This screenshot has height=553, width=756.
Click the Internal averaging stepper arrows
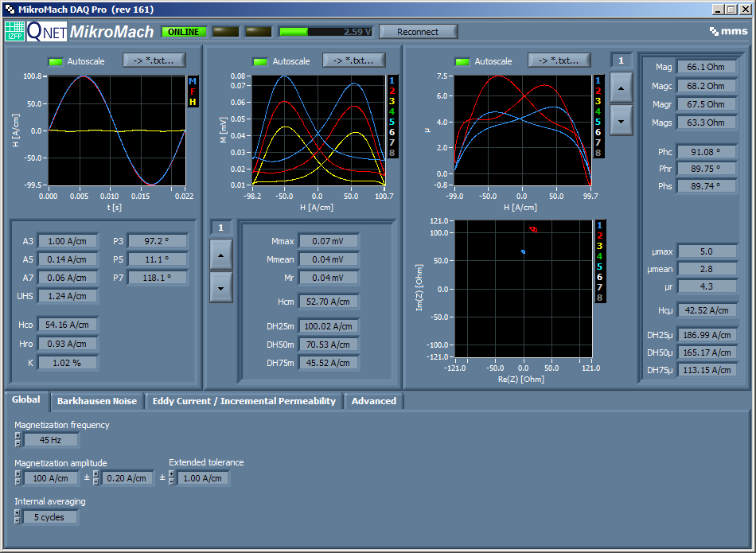(x=18, y=517)
